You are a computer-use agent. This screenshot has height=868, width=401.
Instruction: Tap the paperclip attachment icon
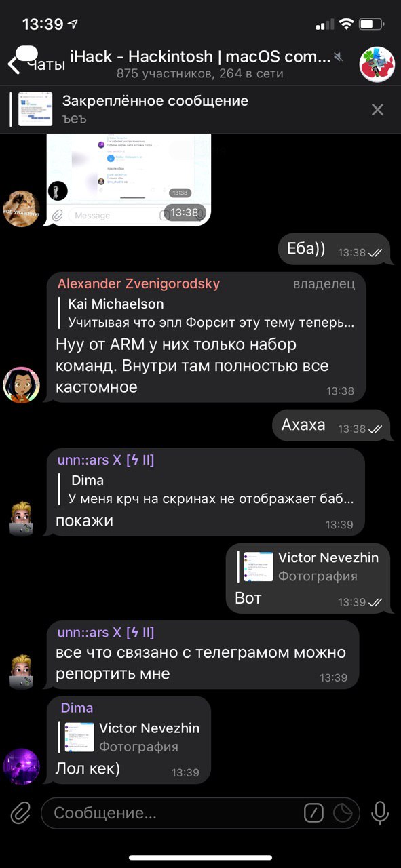pyautogui.click(x=20, y=812)
